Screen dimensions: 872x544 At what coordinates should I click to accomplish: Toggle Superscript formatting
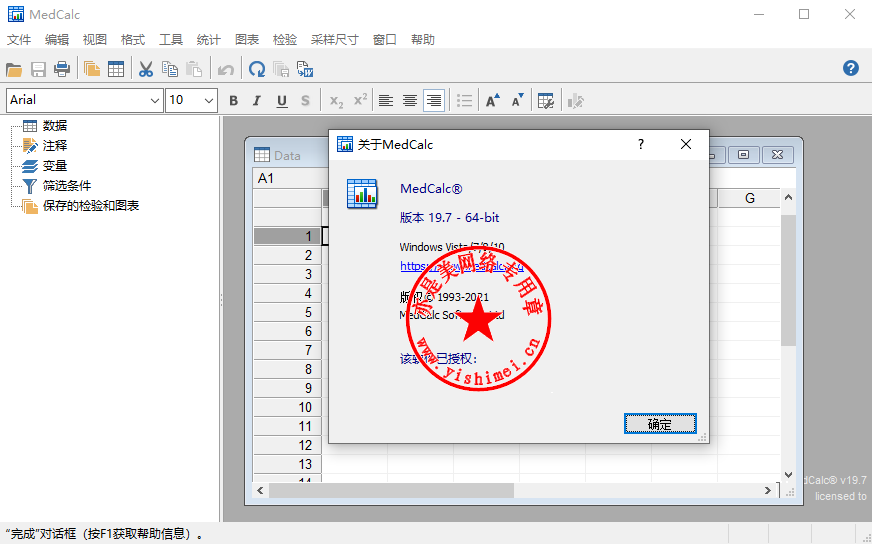click(360, 101)
